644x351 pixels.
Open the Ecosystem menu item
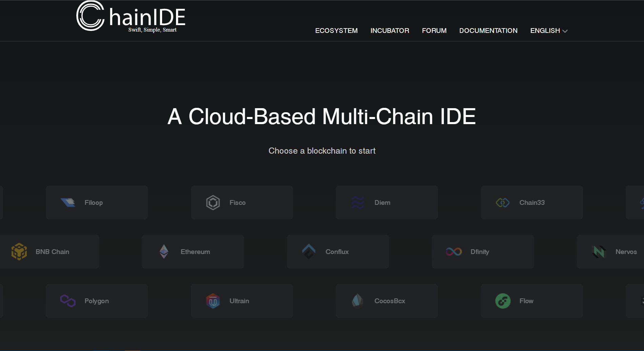336,31
